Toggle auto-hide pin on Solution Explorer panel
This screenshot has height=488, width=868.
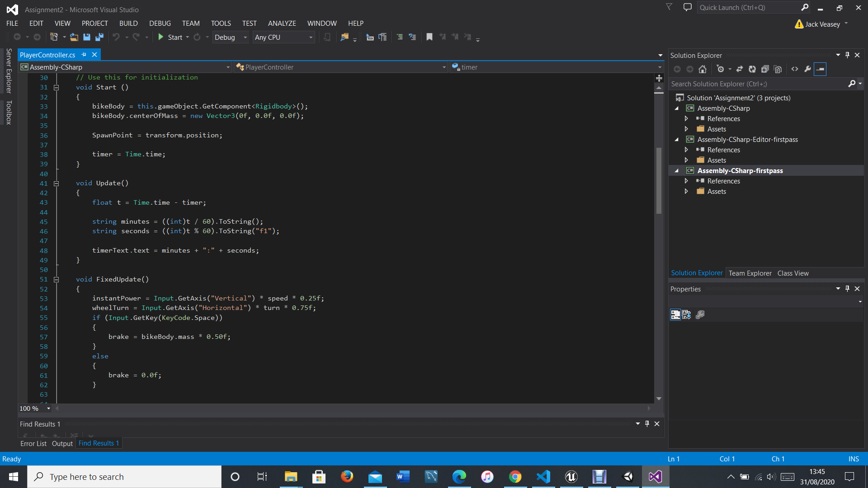tap(847, 55)
